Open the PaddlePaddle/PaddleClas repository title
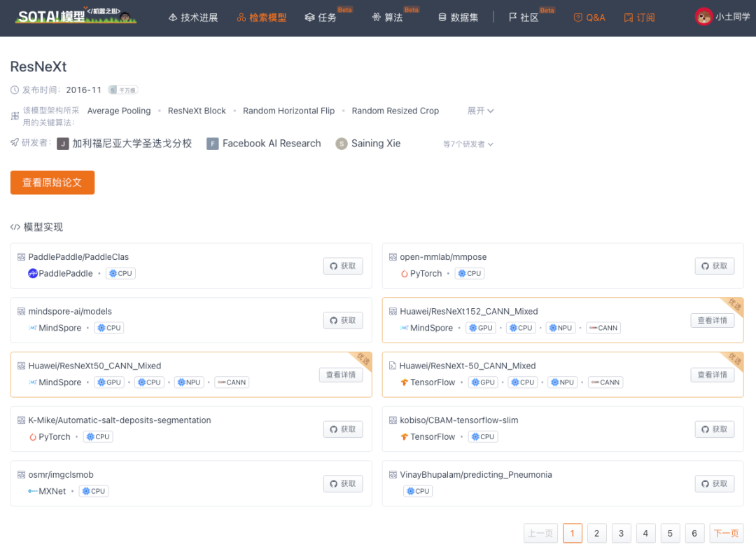 pyautogui.click(x=78, y=257)
